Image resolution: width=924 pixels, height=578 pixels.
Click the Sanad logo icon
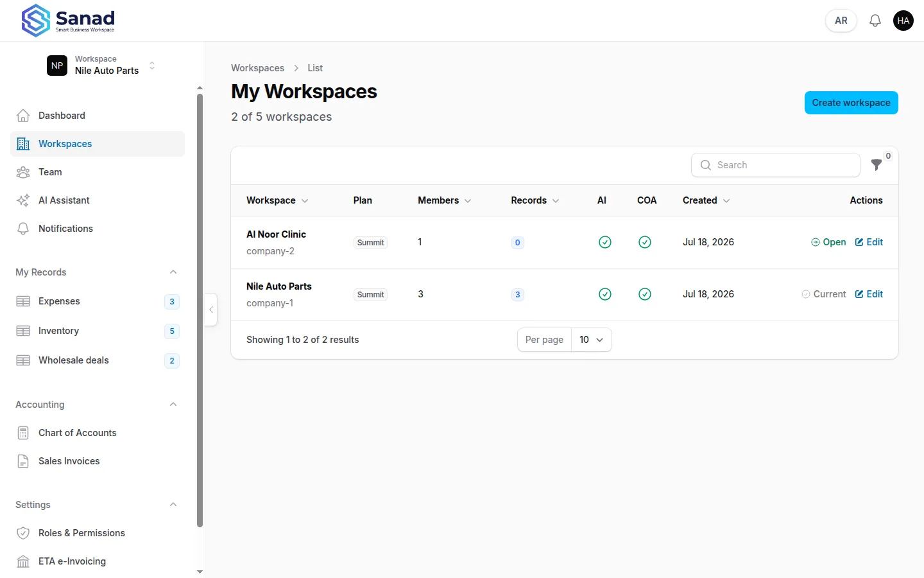coord(36,20)
